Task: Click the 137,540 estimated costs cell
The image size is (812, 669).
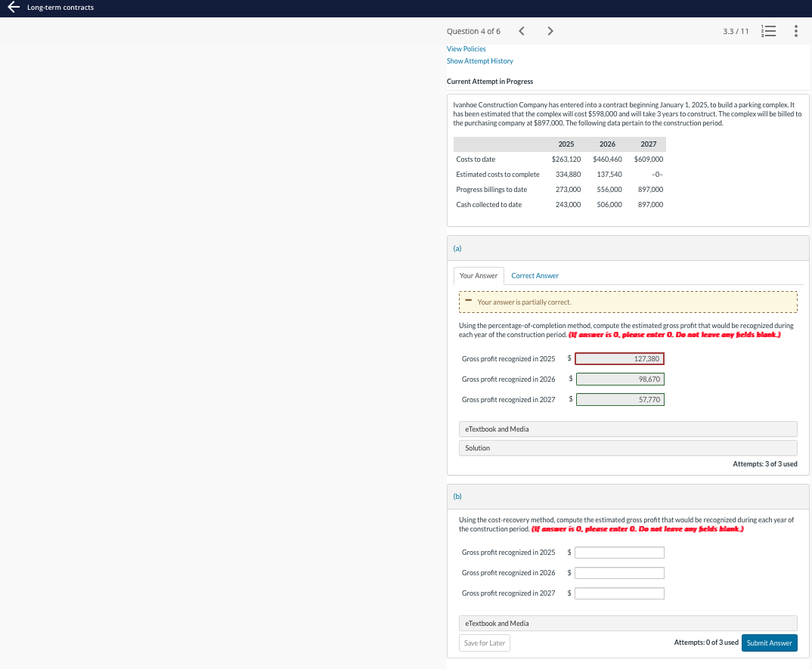Action: coord(609,175)
